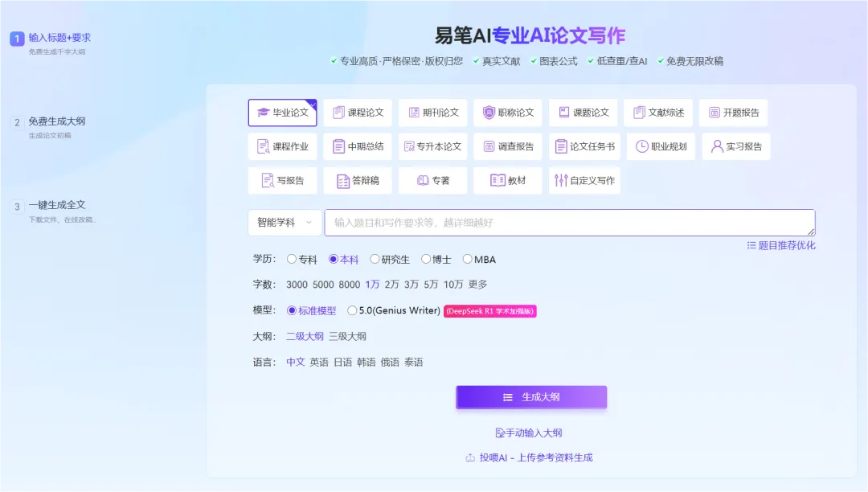Select the 5.0(Genius Writer) radio button

(x=352, y=310)
